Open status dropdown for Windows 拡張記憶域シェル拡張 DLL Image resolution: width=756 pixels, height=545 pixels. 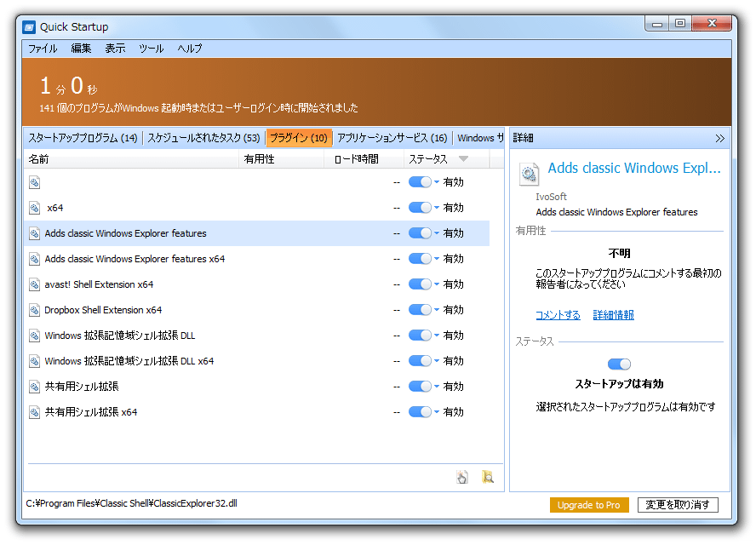point(437,336)
